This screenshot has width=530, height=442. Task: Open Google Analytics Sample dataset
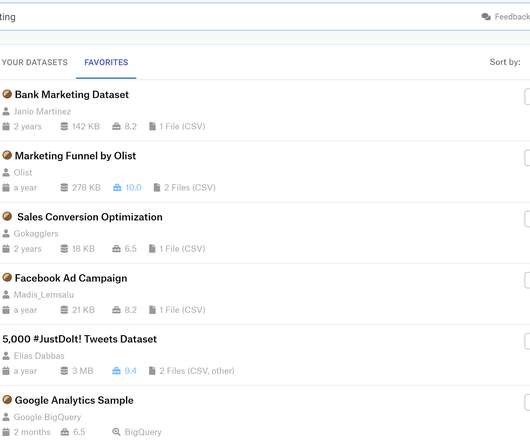[x=74, y=400]
